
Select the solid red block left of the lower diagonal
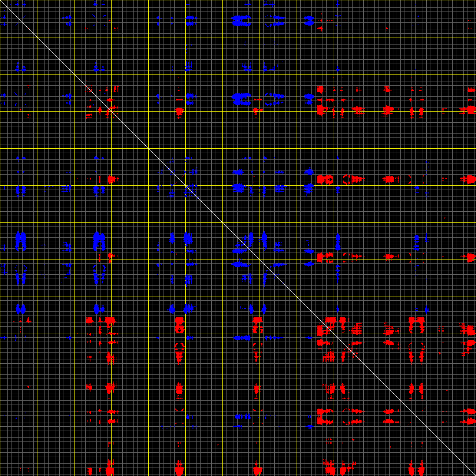(179, 324)
